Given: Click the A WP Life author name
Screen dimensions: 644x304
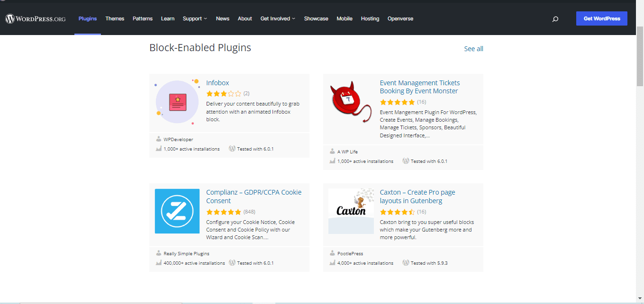Looking at the screenshot, I should pos(347,152).
